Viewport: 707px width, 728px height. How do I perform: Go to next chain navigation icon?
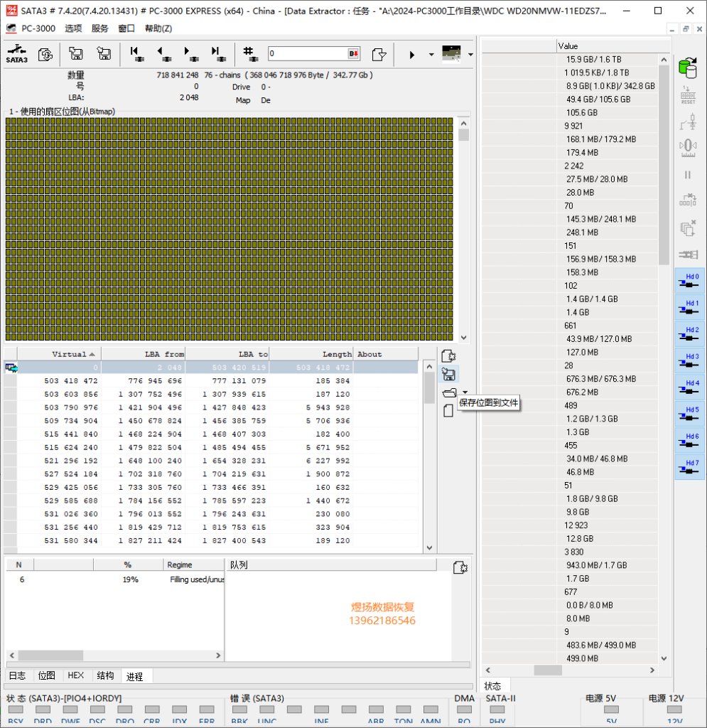191,54
